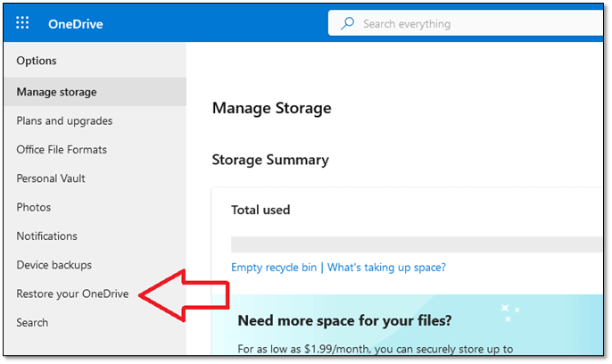The width and height of the screenshot is (612, 364).
Task: Open Search option in sidebar
Action: [x=32, y=322]
